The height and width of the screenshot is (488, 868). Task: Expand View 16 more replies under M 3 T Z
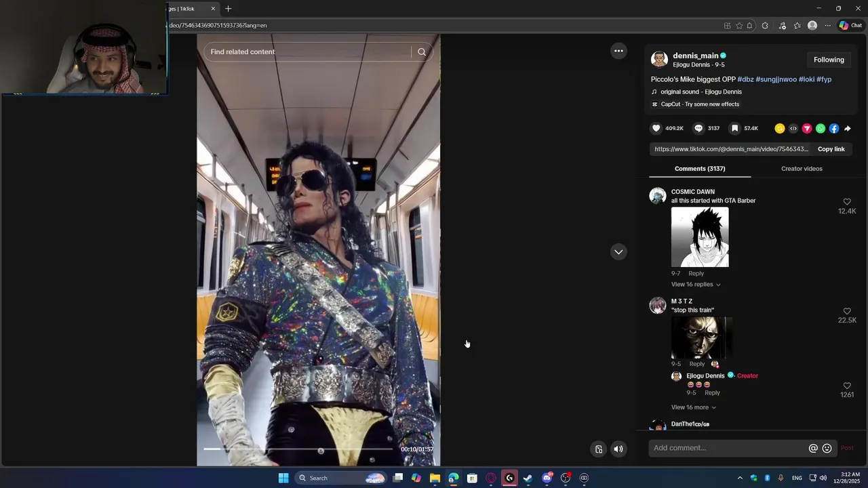pyautogui.click(x=694, y=407)
